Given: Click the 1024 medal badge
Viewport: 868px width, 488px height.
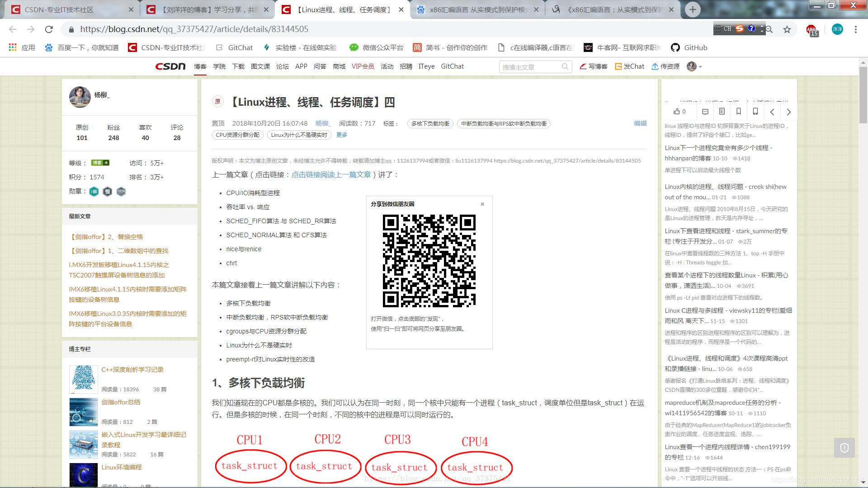Looking at the screenshot, I should point(121,192).
